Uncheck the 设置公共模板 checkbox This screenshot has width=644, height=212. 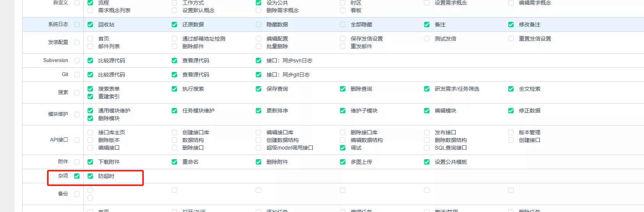pos(427,162)
